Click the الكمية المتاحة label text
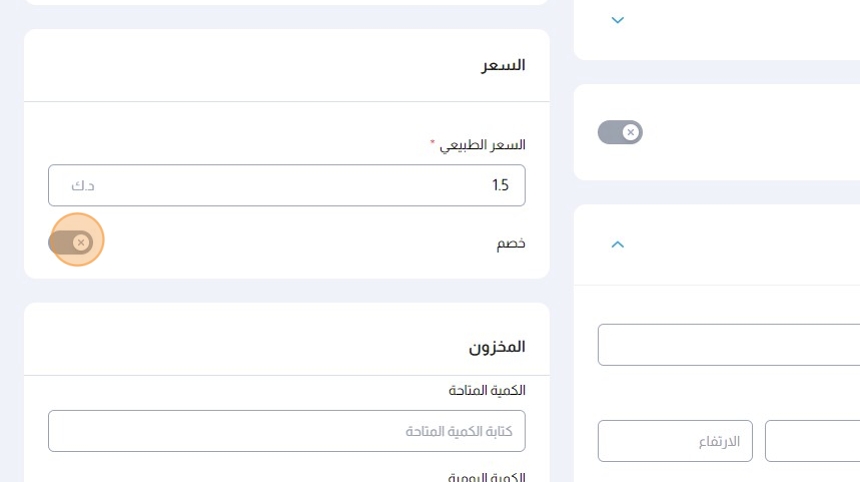 487,390
